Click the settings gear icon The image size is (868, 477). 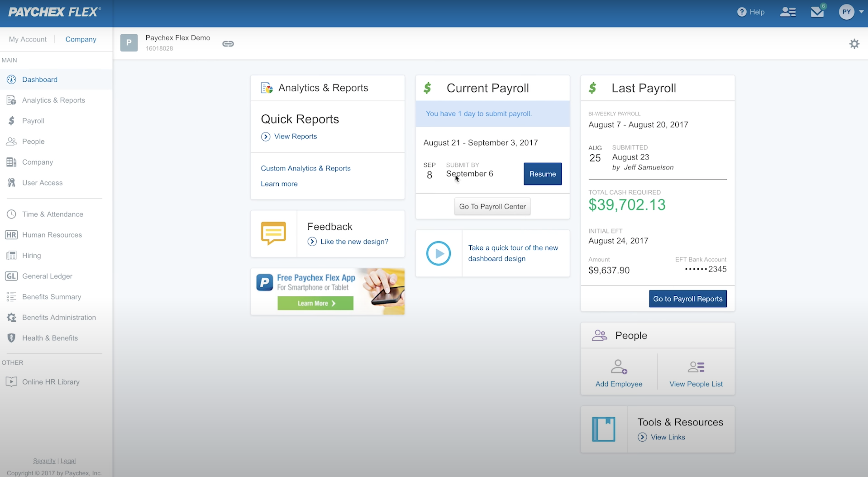click(x=854, y=44)
